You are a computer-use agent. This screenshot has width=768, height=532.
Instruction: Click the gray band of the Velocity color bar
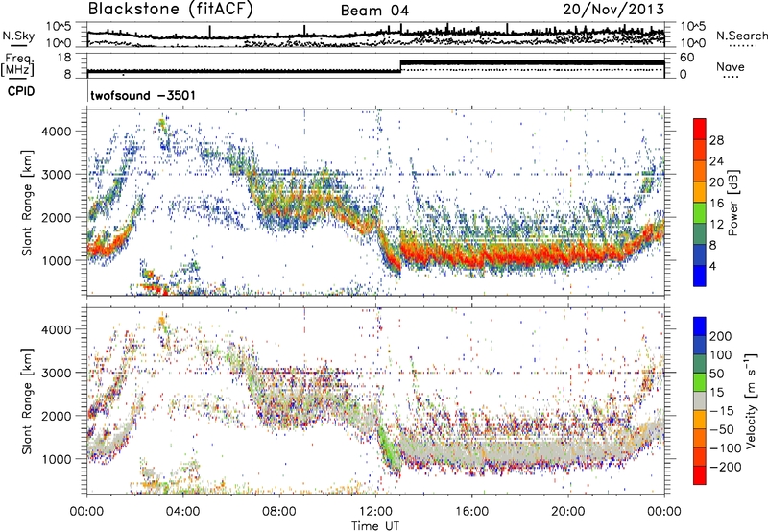(x=700, y=401)
